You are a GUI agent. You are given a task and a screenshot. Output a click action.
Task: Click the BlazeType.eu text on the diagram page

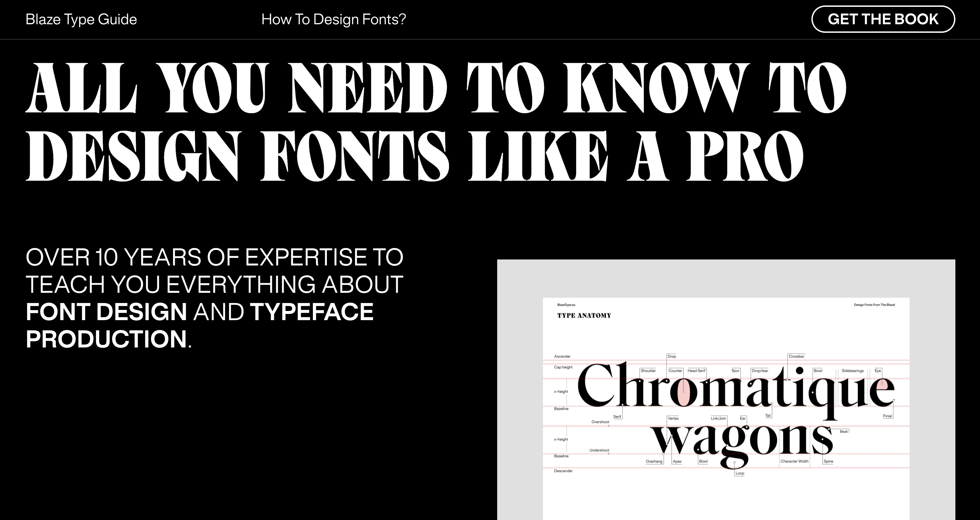(566, 305)
